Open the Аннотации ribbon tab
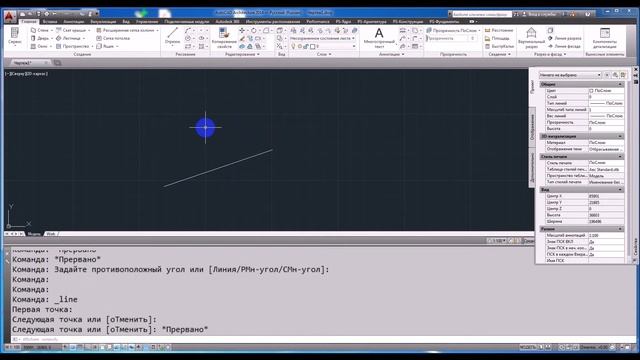Image resolution: width=640 pixels, height=360 pixels. tap(73, 21)
